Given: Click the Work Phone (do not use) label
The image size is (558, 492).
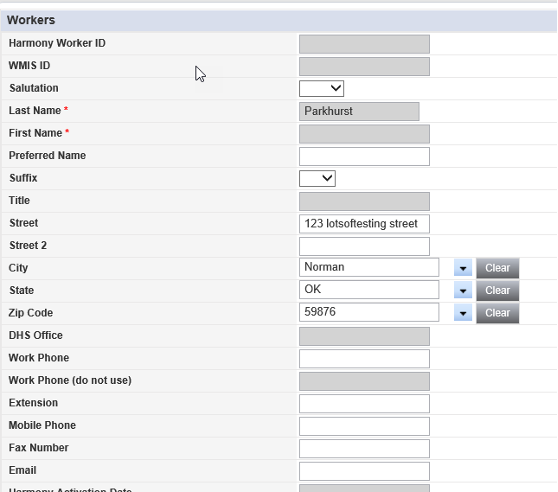Looking at the screenshot, I should click(70, 380).
